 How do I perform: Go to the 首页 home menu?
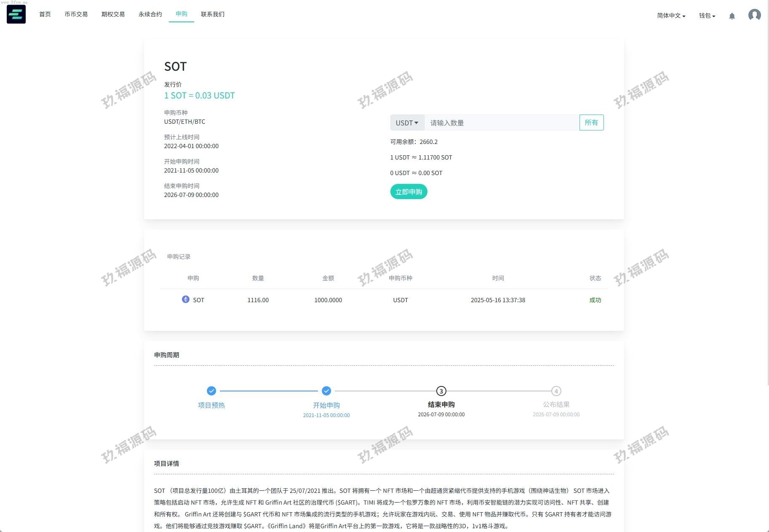[x=45, y=14]
